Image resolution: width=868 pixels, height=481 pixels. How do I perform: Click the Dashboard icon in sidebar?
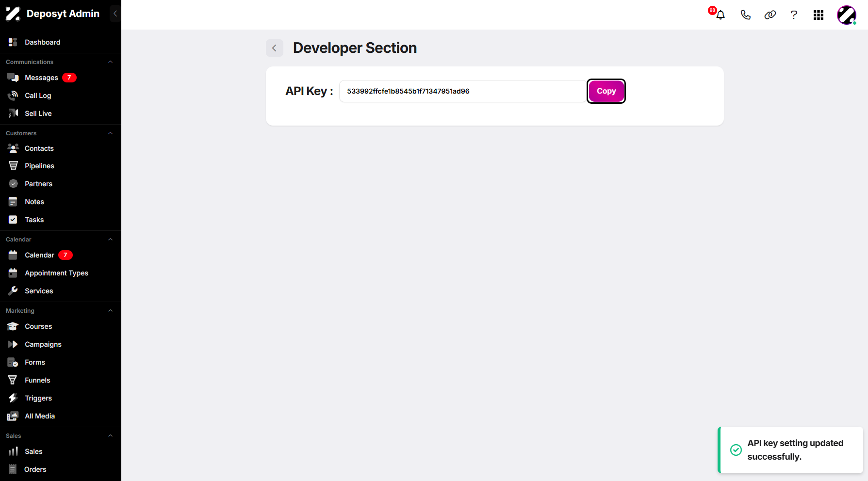click(13, 42)
